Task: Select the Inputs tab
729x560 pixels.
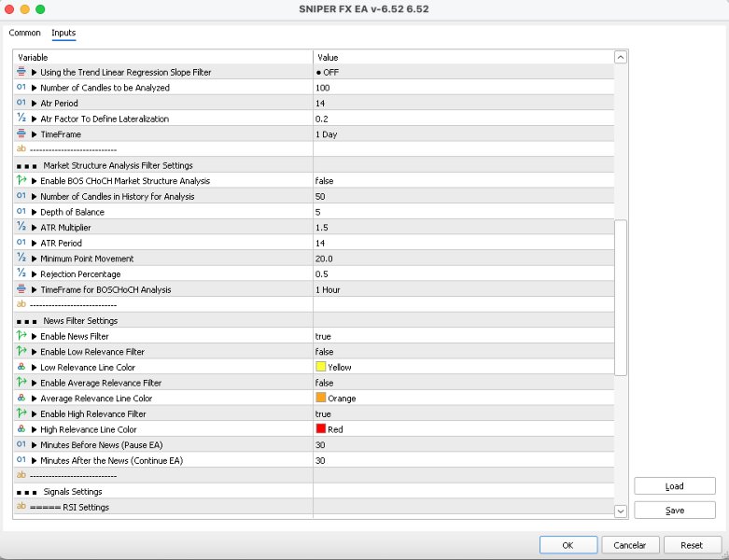Action: [63, 33]
